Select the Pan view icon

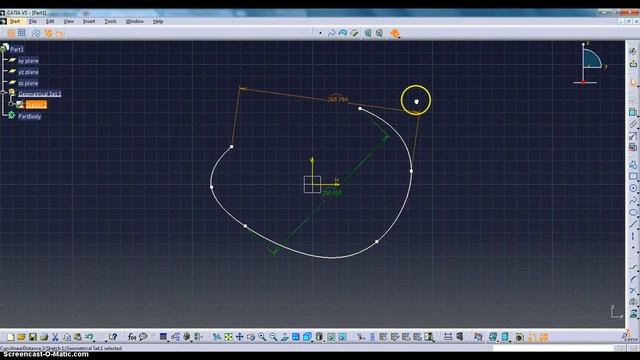pos(240,337)
